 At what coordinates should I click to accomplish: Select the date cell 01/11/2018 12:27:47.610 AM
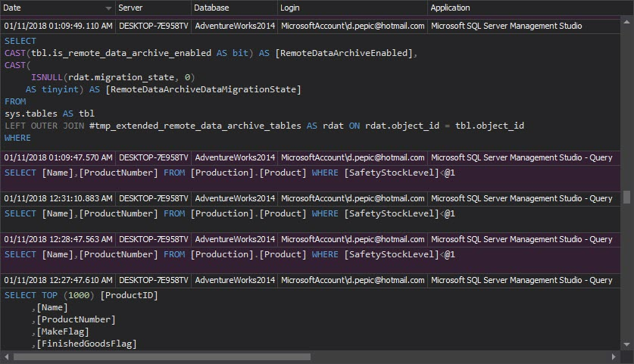(x=58, y=280)
